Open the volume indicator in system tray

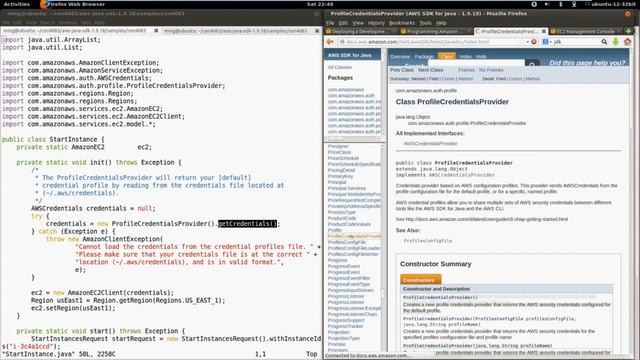pos(547,4)
